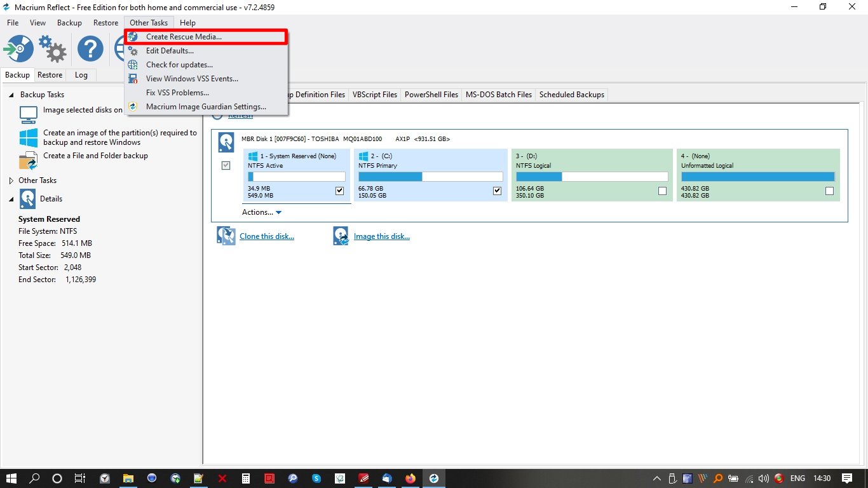The width and height of the screenshot is (868, 488).
Task: Open the Windows Start button
Action: [12, 478]
